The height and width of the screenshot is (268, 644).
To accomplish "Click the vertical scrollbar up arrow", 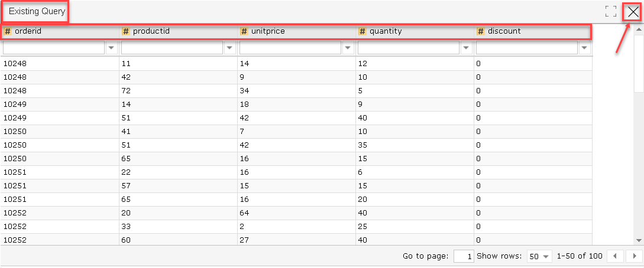I will tap(639, 30).
